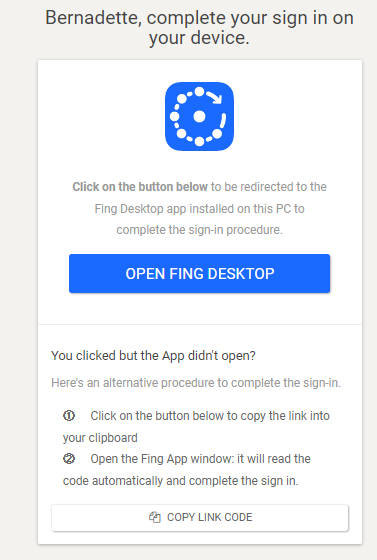Click 'You clicked but the App didn't open?' heading

(x=154, y=356)
